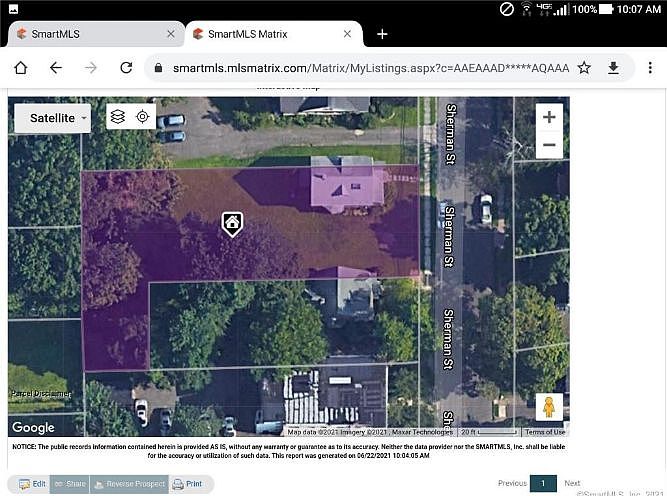Image resolution: width=667 pixels, height=496 pixels.
Task: Click the Share button
Action: [x=69, y=484]
